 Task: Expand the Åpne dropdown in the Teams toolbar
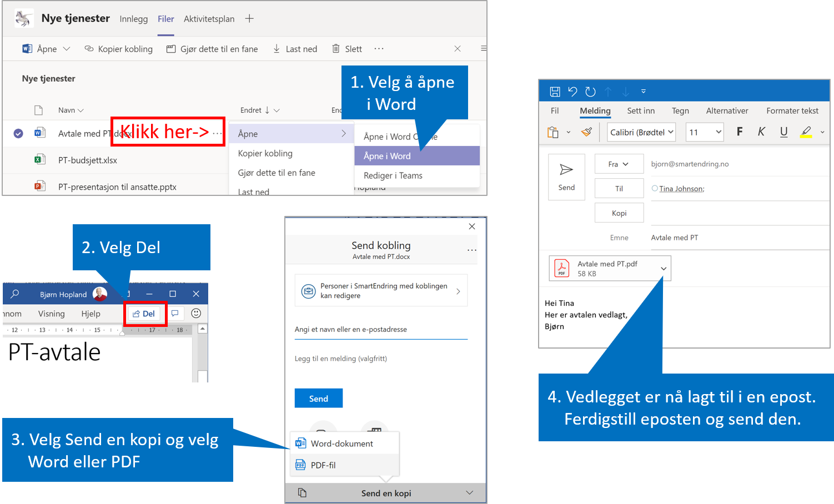pos(66,49)
